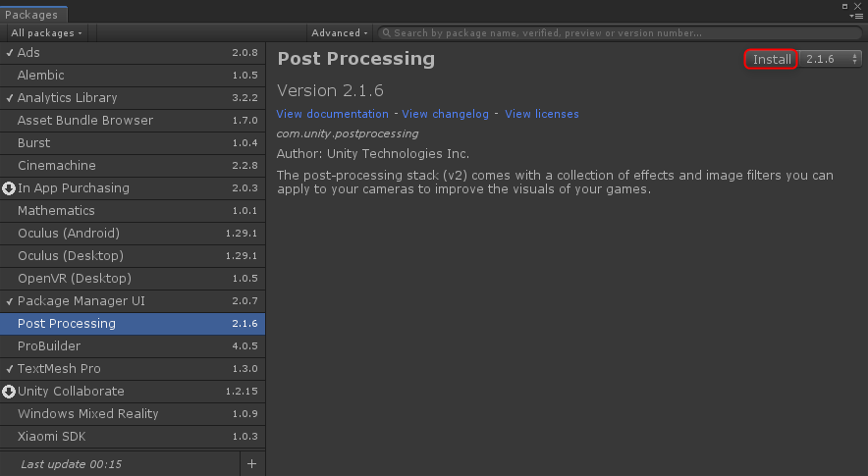Click the update arrow icon beside In App Purchasing
The height and width of the screenshot is (476, 868).
click(9, 188)
